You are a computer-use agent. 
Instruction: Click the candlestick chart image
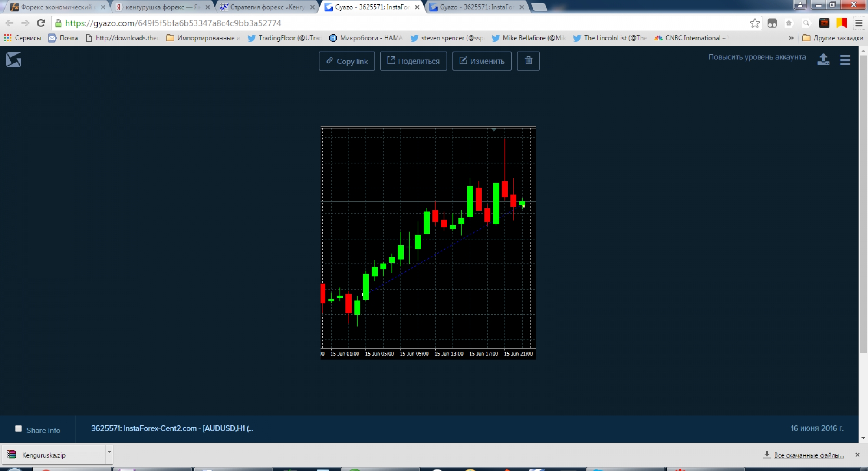tap(428, 242)
